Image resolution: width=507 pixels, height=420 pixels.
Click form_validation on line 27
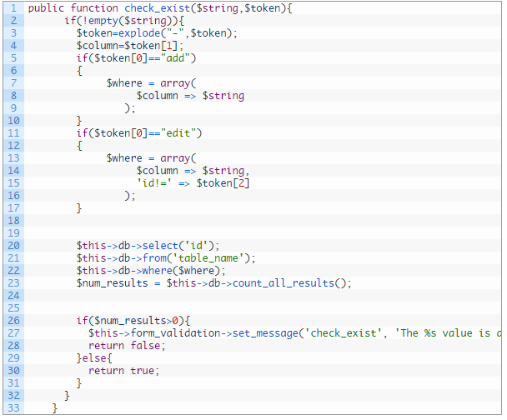pos(176,333)
